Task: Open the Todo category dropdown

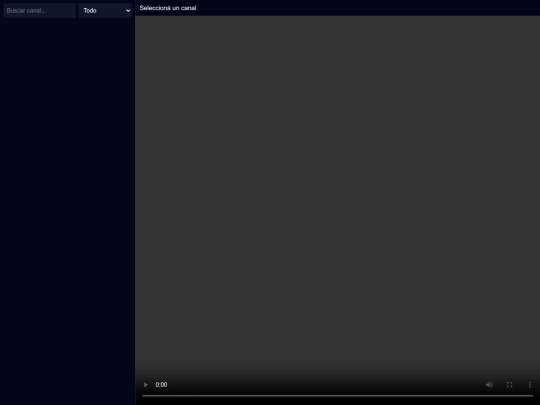Action: pos(105,11)
